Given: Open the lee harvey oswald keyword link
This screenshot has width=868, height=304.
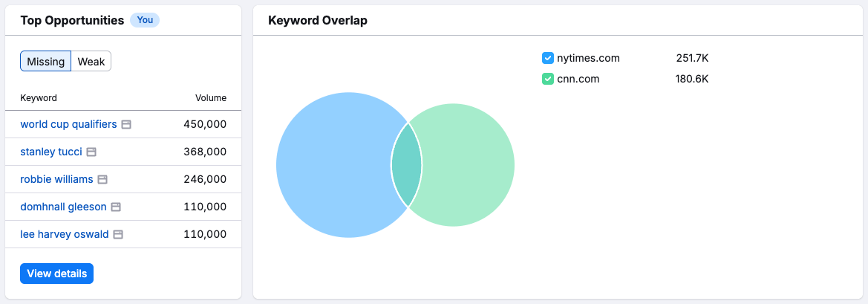Looking at the screenshot, I should pos(64,235).
